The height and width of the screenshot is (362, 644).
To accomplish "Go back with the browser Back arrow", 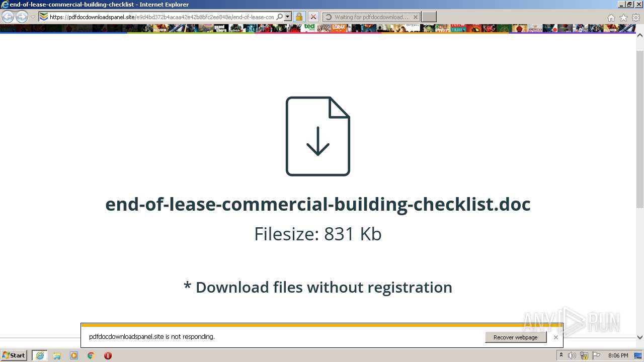I will [8, 17].
